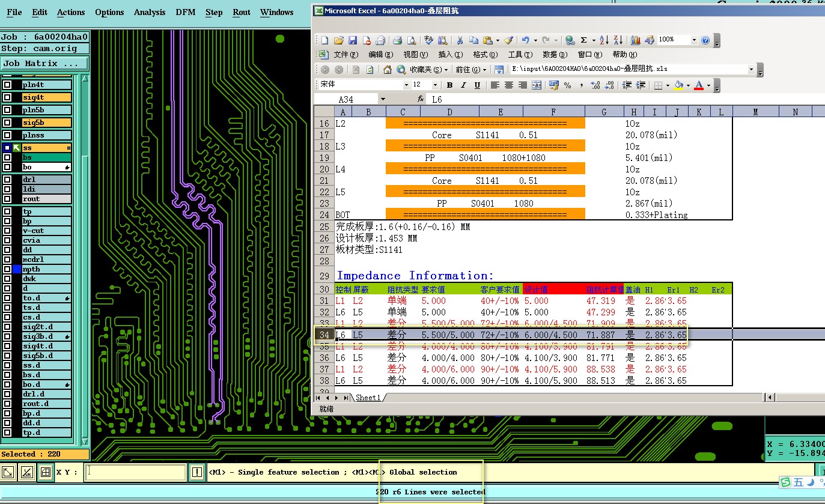Open the Rout menu in Genesis
This screenshot has height=504, width=825.
point(242,12)
